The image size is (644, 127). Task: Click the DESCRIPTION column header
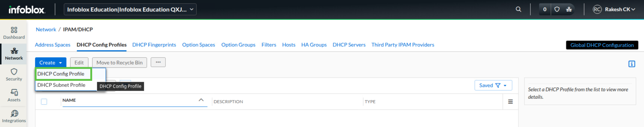[x=228, y=101]
